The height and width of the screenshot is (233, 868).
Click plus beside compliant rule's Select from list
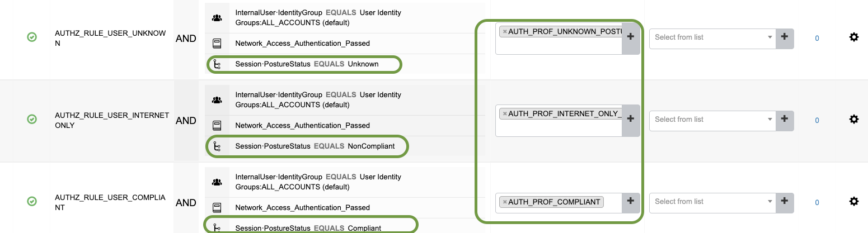click(x=784, y=201)
